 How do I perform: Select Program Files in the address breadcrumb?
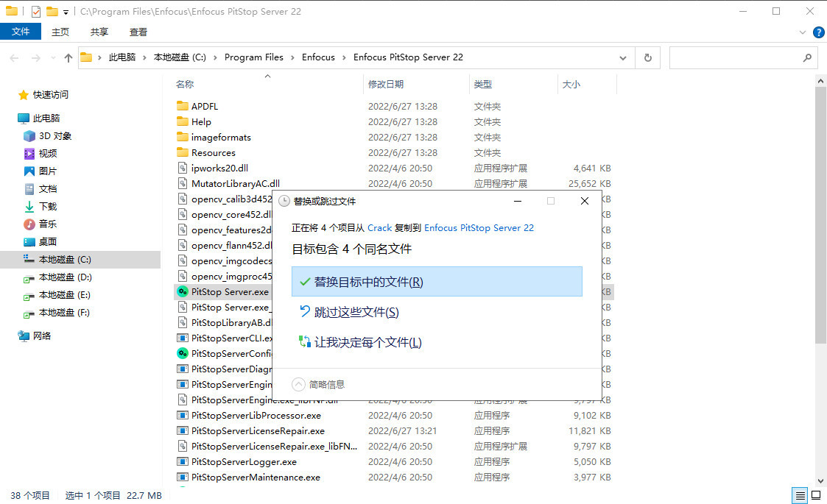(253, 57)
